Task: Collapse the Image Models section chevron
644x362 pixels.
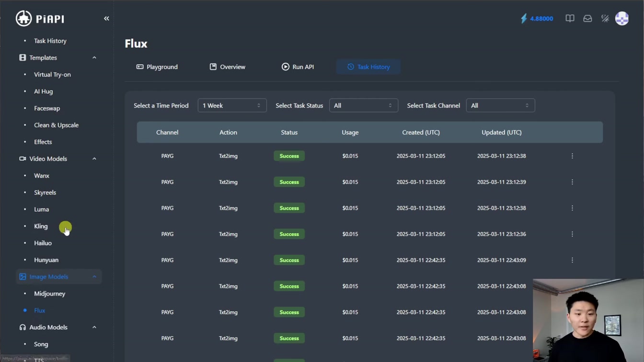Action: [x=94, y=277]
